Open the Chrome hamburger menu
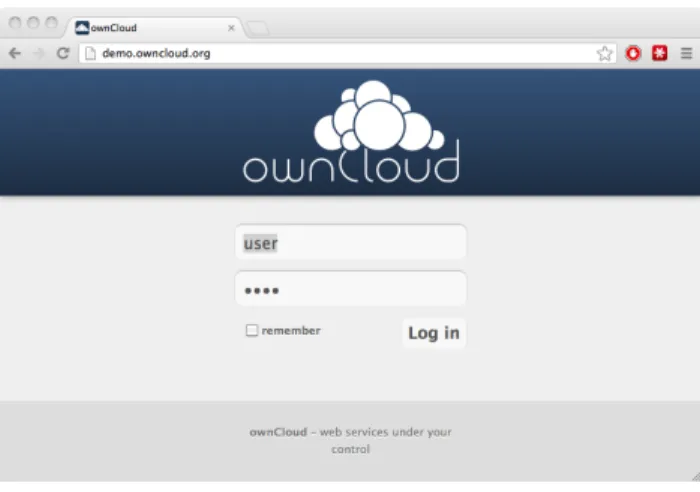This screenshot has width=700, height=492. (686, 53)
